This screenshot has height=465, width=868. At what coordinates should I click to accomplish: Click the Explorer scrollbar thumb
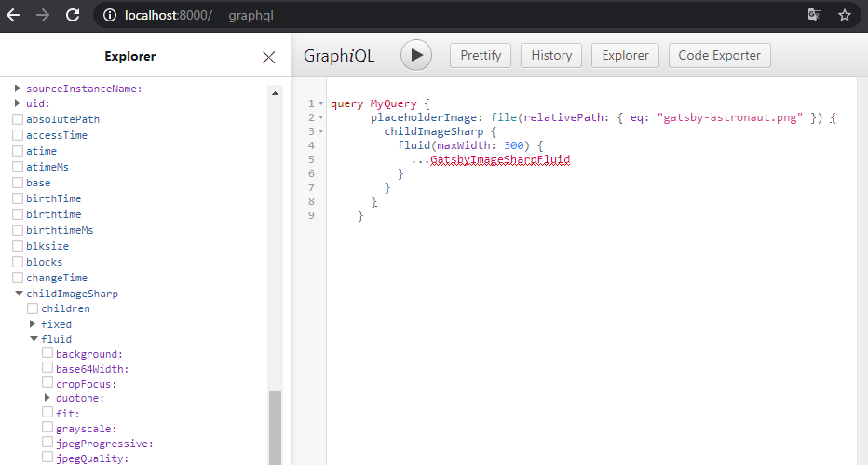click(x=275, y=428)
